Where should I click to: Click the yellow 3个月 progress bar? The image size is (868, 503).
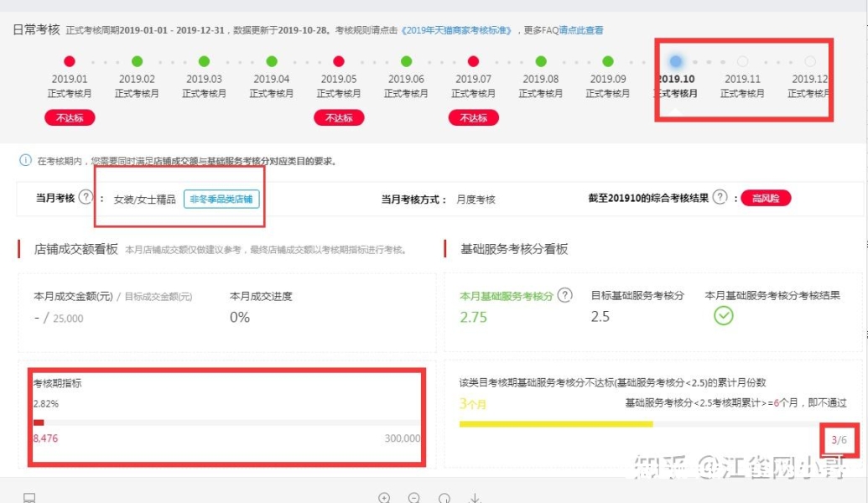(555, 424)
